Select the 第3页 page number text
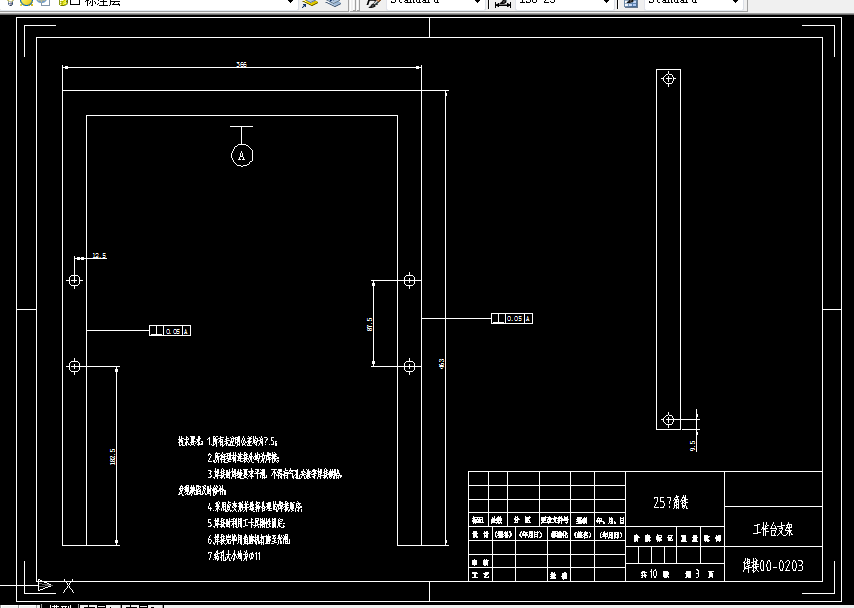Screen dimensions: 854x608 pyautogui.click(x=699, y=574)
